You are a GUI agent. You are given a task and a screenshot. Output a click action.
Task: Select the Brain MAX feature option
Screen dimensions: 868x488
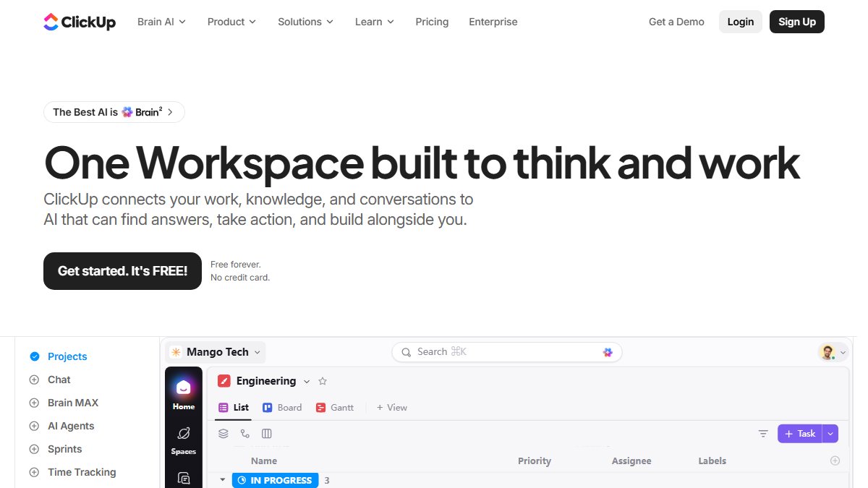coord(64,403)
